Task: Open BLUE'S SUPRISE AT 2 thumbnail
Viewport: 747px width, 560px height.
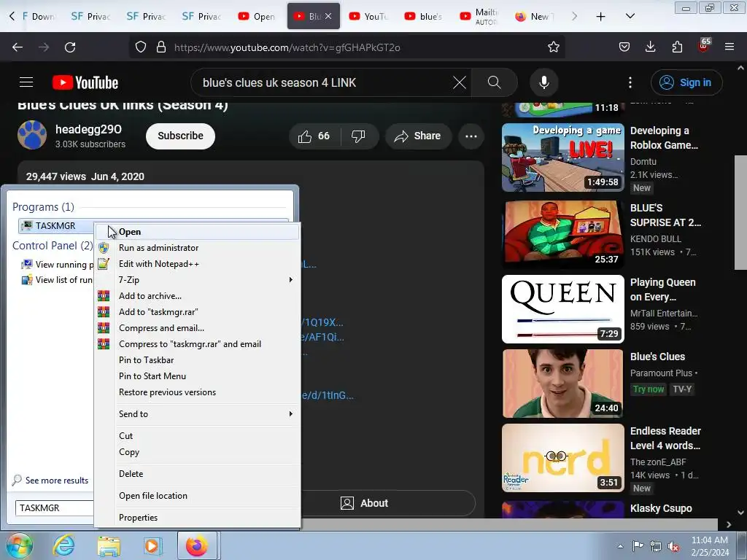Action: coord(562,233)
